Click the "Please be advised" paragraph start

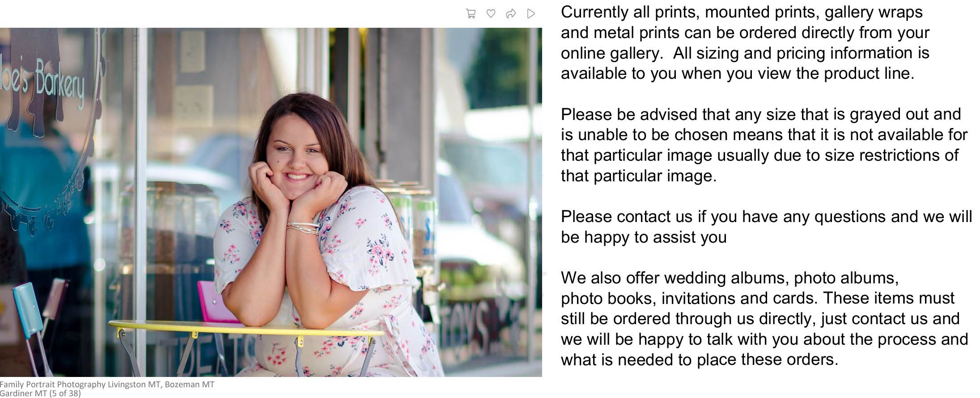629,115
